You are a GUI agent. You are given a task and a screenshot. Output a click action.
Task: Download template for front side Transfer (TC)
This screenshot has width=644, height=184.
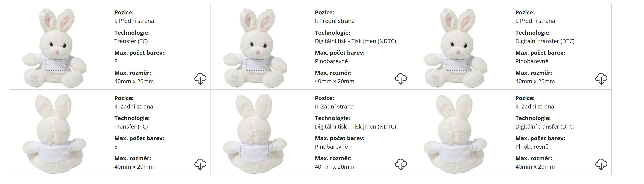pos(200,79)
